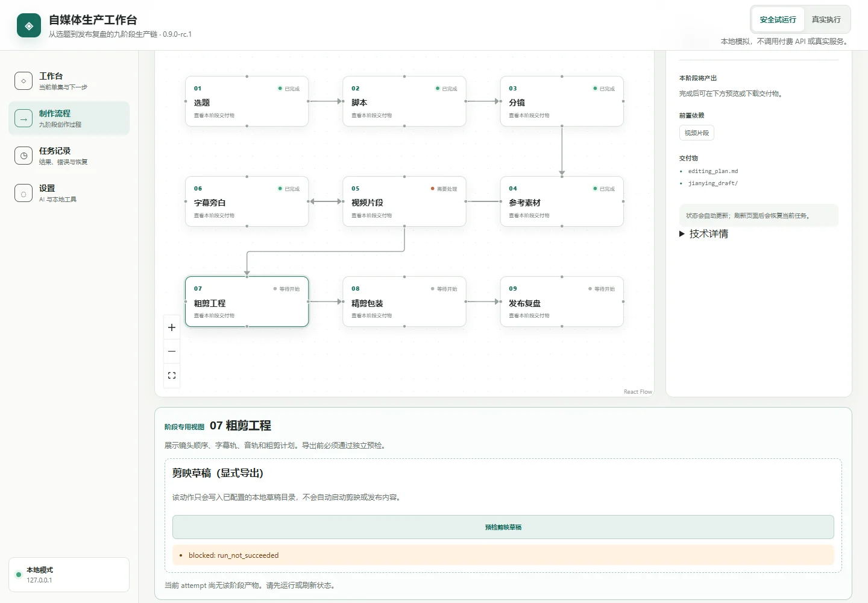Click the React Flow attribution link
The width and height of the screenshot is (868, 603).
[638, 392]
